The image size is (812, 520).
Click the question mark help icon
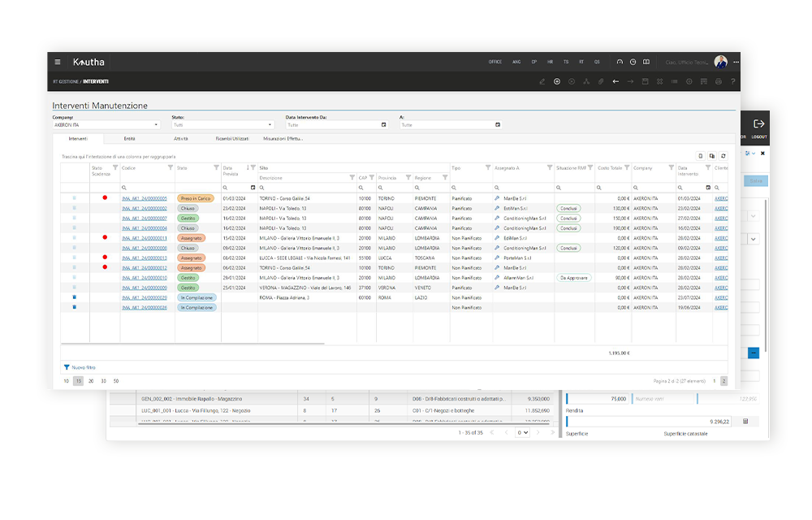(732, 81)
